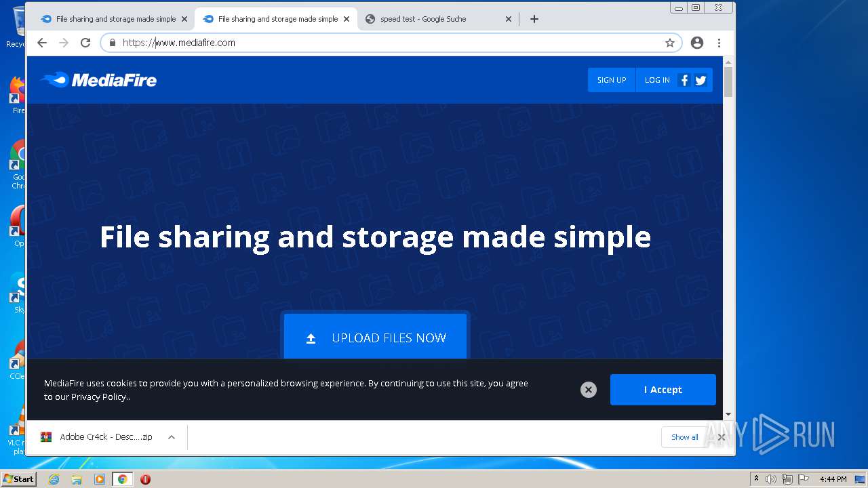Click the browser back arrow

[42, 43]
